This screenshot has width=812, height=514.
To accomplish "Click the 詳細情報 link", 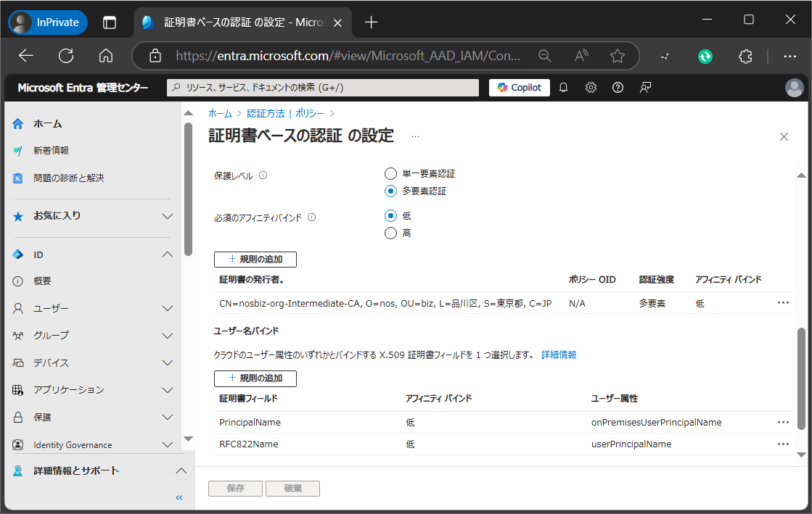I will [x=559, y=355].
